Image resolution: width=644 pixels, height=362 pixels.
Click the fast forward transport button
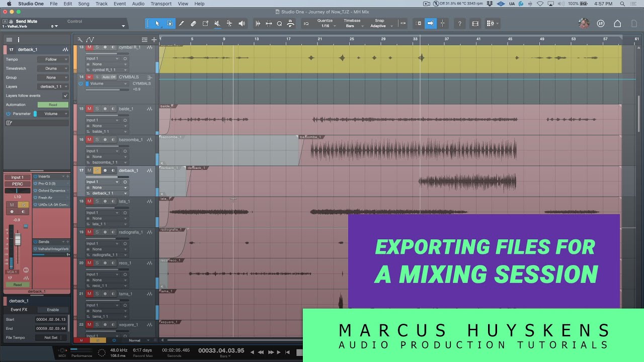271,352
